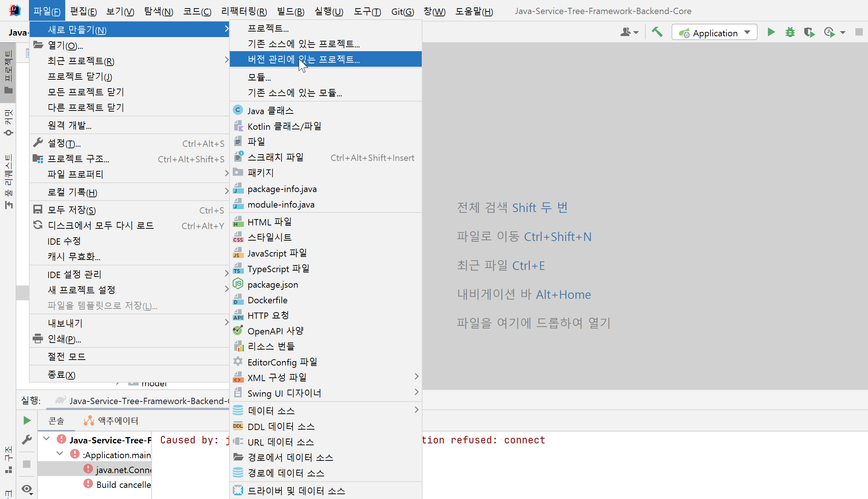The height and width of the screenshot is (499, 868).
Task: Create a new Java class
Action: 325,110
